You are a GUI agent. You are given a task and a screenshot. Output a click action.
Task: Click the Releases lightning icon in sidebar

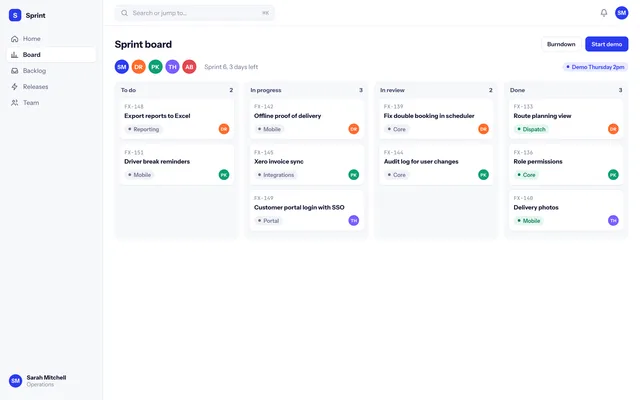15,87
